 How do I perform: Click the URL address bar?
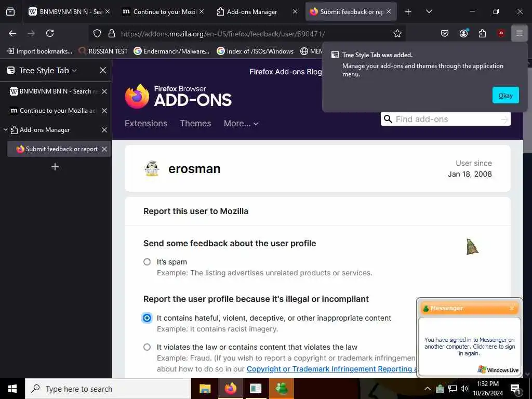pos(248,34)
